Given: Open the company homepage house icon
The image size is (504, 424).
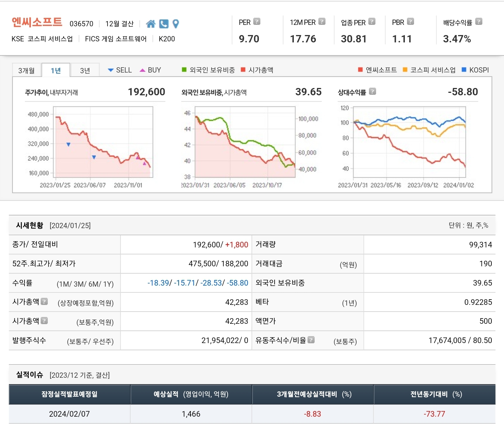Looking at the screenshot, I should pyautogui.click(x=151, y=24).
